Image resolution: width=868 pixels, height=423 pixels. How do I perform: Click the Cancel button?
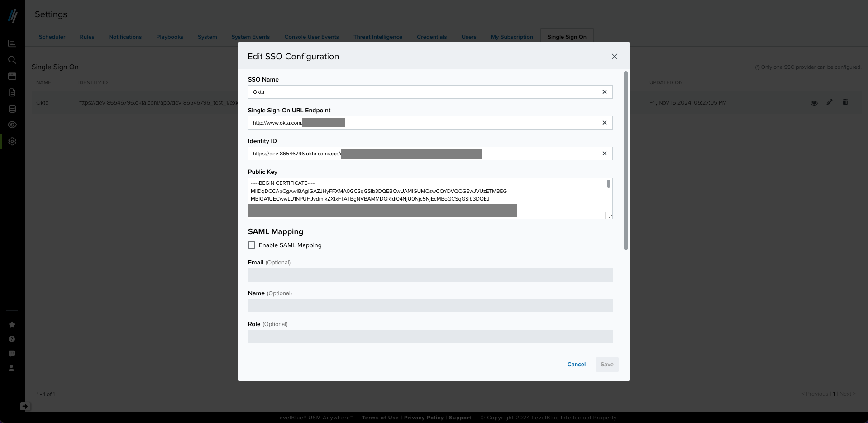click(577, 365)
